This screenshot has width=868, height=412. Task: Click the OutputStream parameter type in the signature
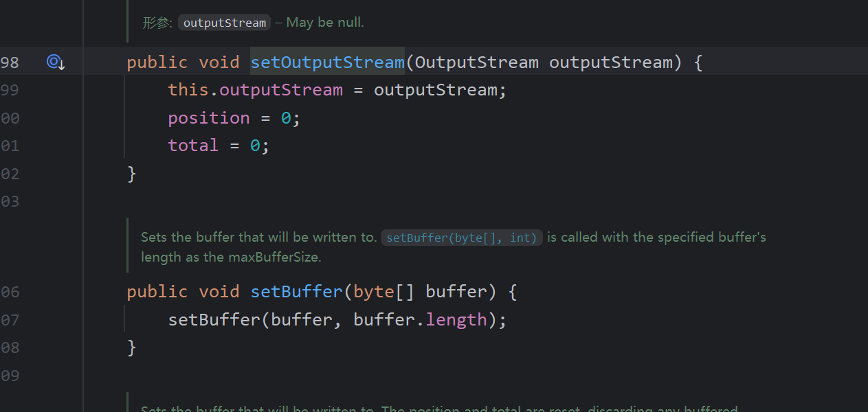click(476, 62)
